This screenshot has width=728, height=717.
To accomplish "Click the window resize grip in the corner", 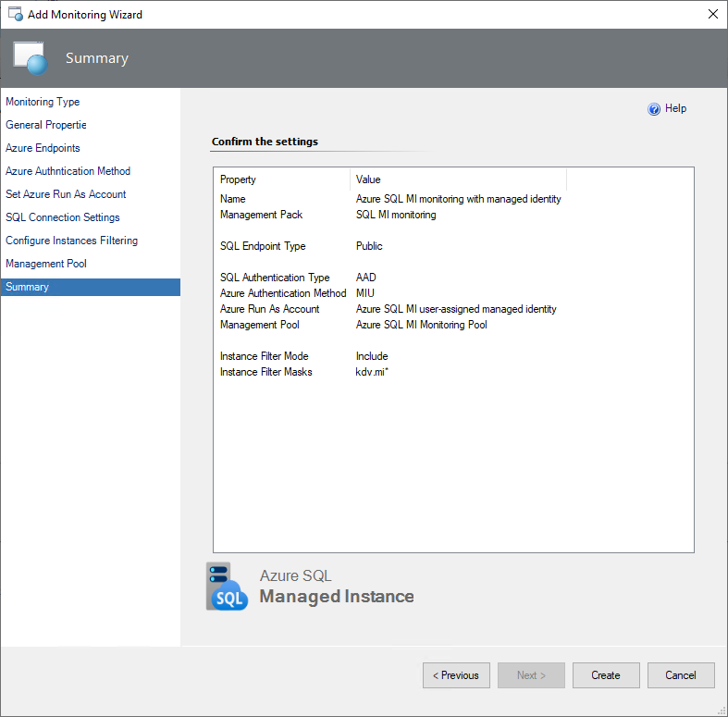I will [722, 711].
